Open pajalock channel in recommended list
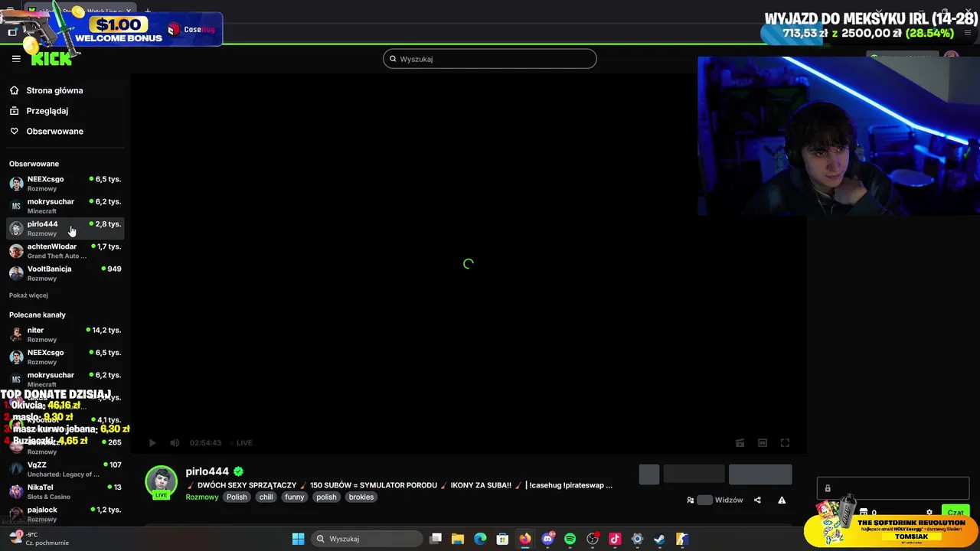The width and height of the screenshot is (980, 551). (65, 514)
